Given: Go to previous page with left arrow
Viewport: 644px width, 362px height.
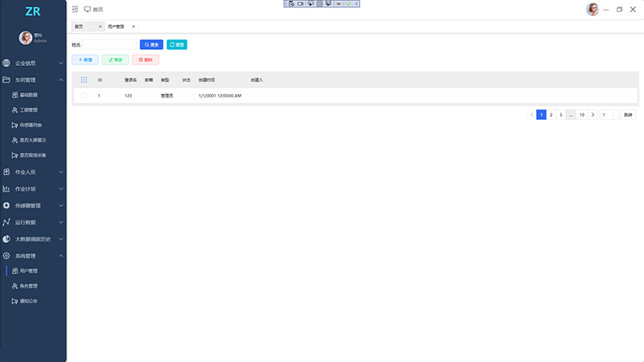Looking at the screenshot, I should point(531,115).
